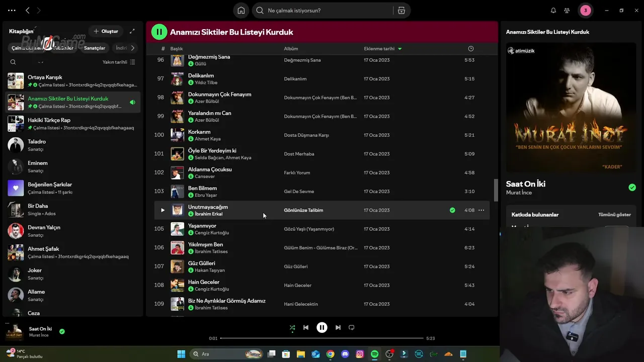The image size is (644, 362).
Task: Select the track Korkarım
Action: click(322, 135)
